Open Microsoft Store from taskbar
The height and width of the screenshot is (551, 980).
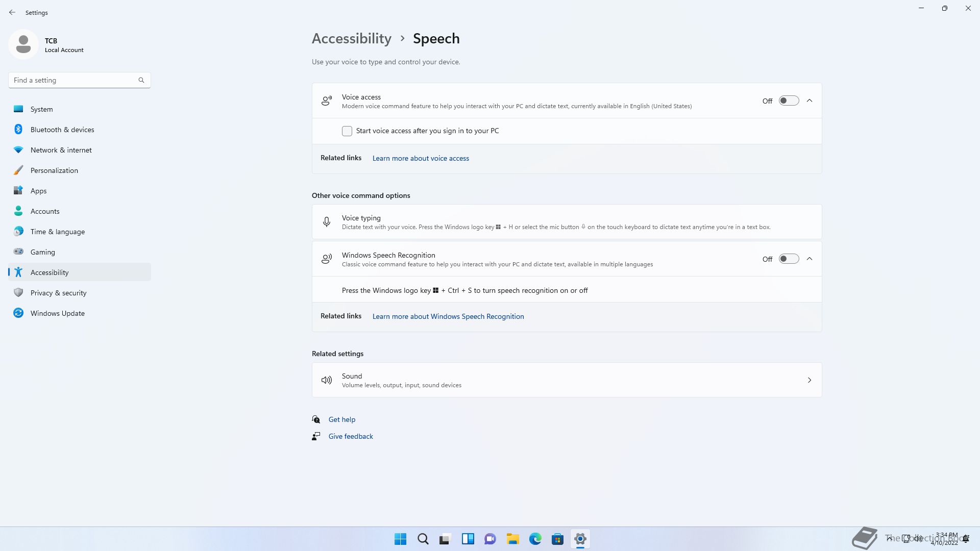[x=558, y=539]
